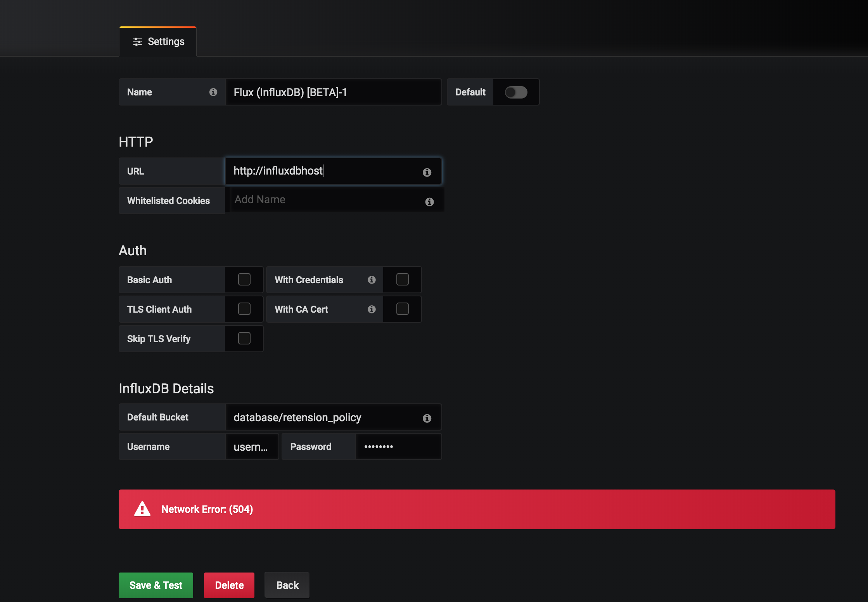Click the Back button
This screenshot has height=602, width=868.
tap(287, 585)
